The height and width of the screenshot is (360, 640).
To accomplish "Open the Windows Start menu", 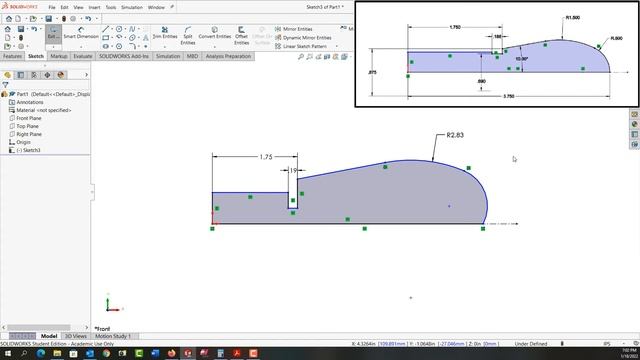I will click(8, 353).
